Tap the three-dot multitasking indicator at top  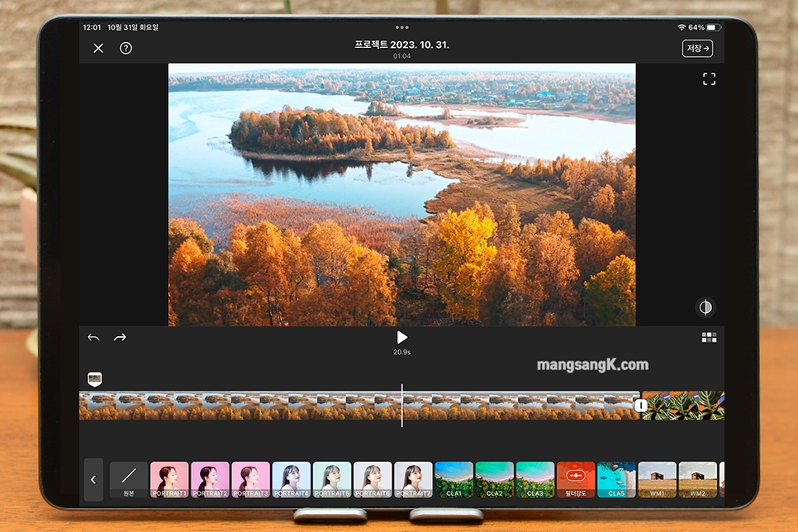(x=402, y=27)
